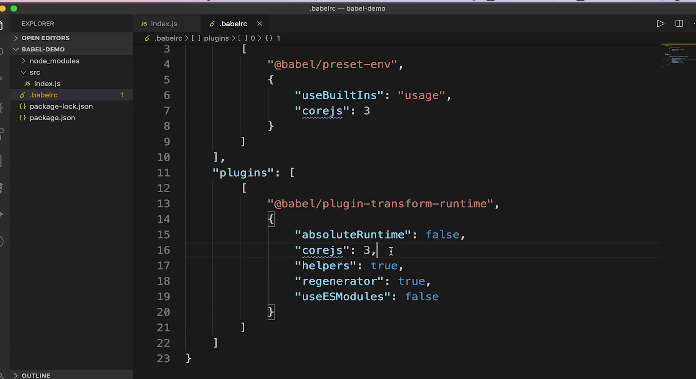This screenshot has width=696, height=379.
Task: Open package-lock.json in the explorer
Action: (61, 107)
